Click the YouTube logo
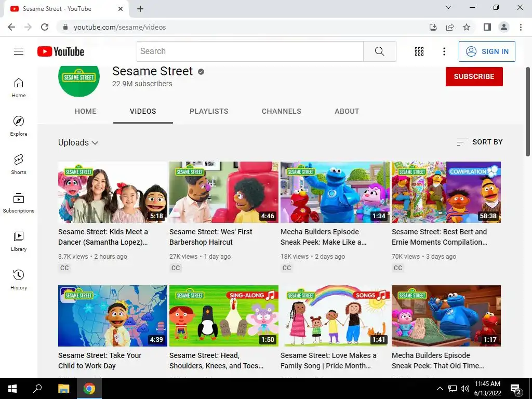 tap(61, 51)
